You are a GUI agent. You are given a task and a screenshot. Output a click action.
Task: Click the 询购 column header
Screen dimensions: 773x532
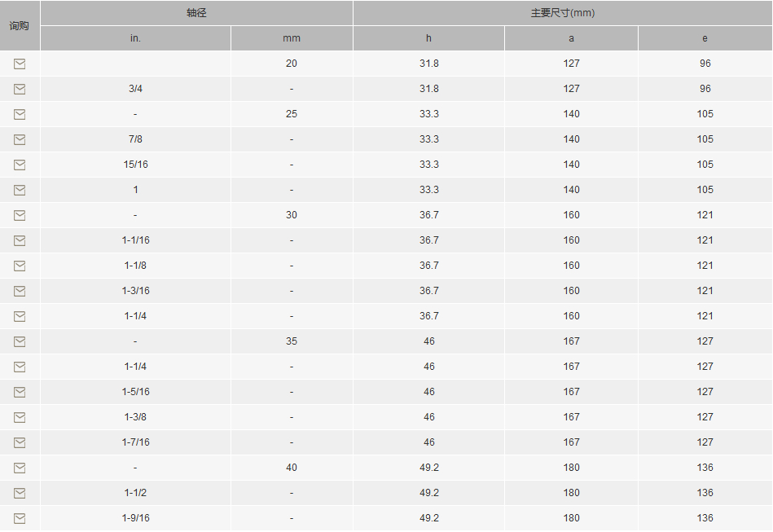coord(20,25)
